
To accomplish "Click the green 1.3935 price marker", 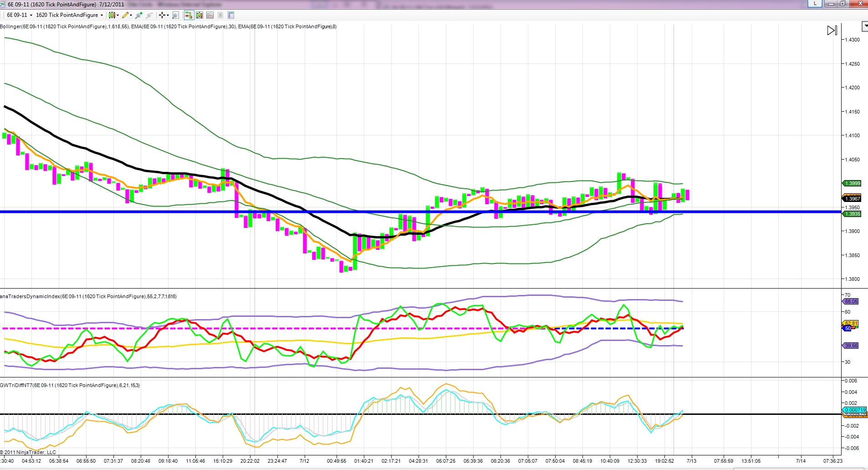I will click(852, 214).
